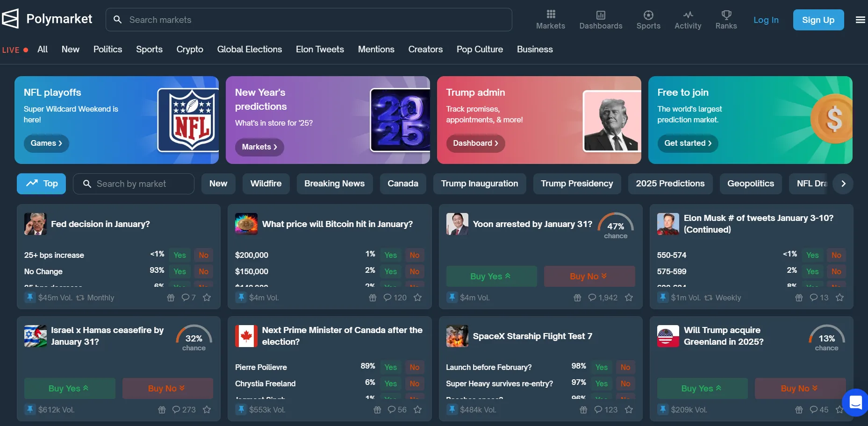Viewport: 868px width, 426px height.
Task: Filter by Trump Inauguration chip
Action: [x=480, y=184]
